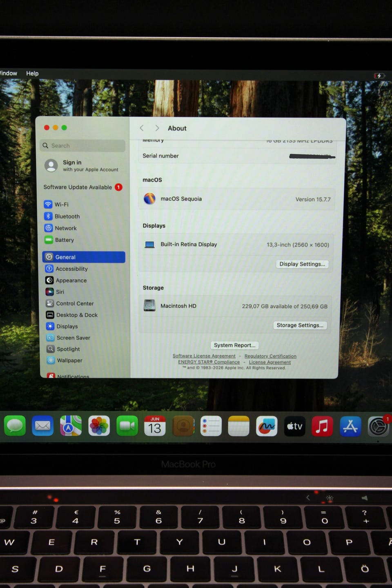This screenshot has width=392, height=588.
Task: Click the 13,3-inch (2560 × 1600) text
Action: point(298,245)
